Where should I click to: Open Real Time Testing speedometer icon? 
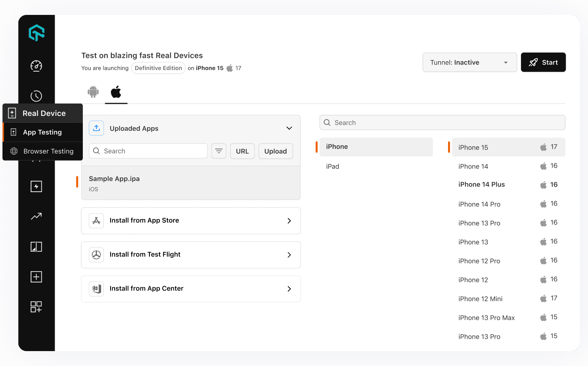36,65
